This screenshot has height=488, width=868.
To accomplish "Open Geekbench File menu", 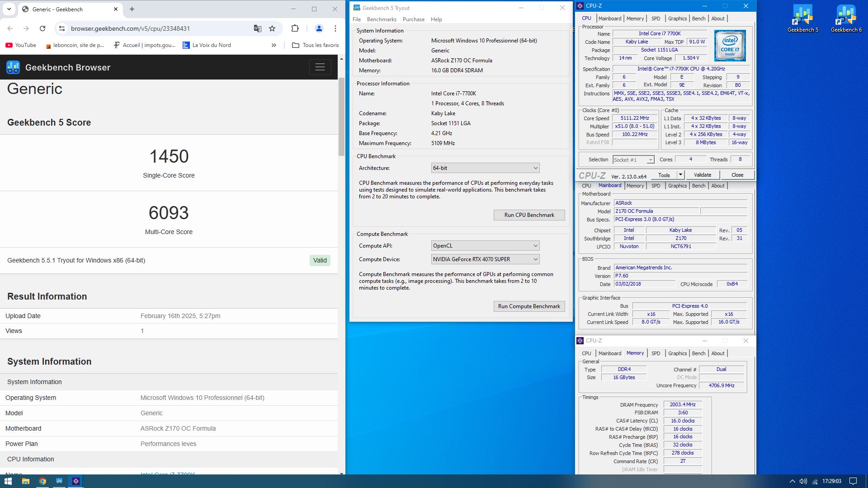I will tap(357, 19).
